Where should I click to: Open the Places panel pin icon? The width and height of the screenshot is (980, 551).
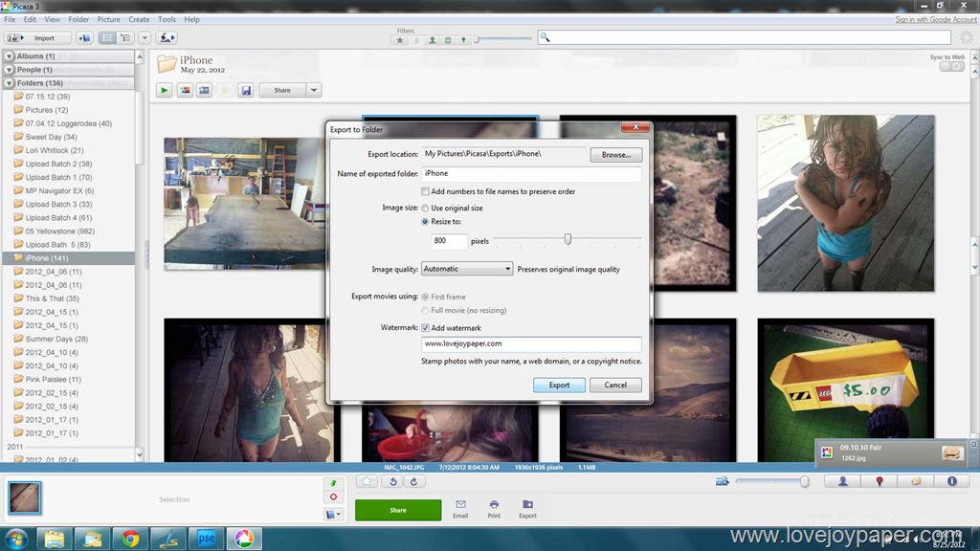click(880, 481)
